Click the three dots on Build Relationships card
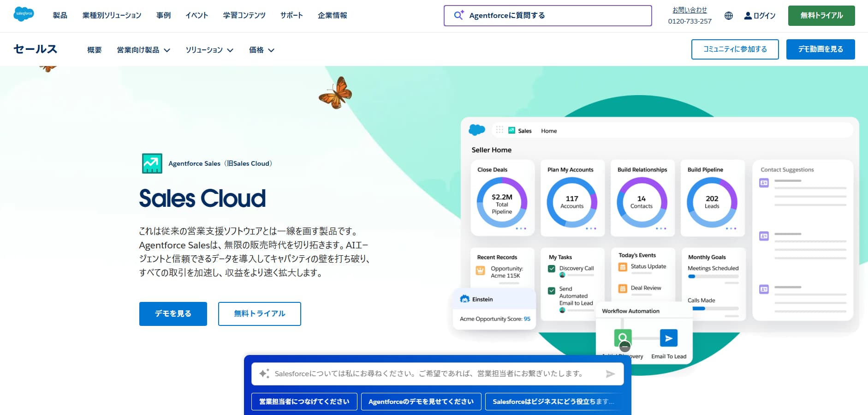Screen dimensions: 868x415 coord(661,229)
